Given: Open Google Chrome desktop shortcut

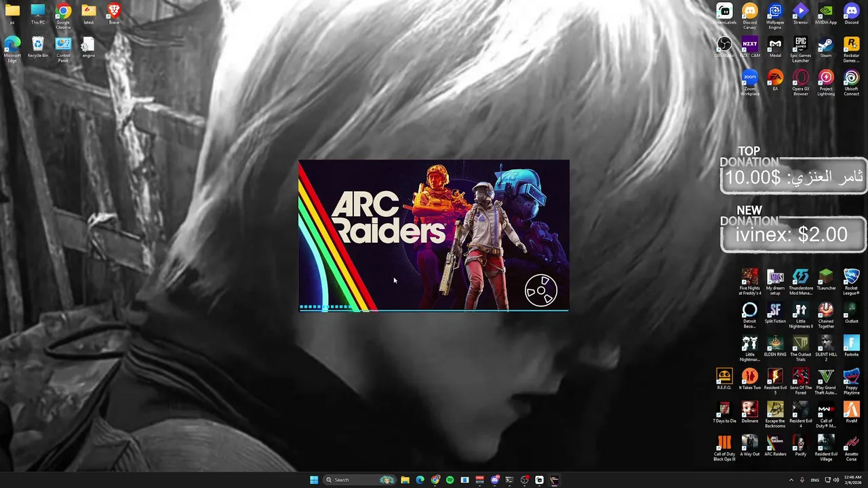Looking at the screenshot, I should coord(63,16).
